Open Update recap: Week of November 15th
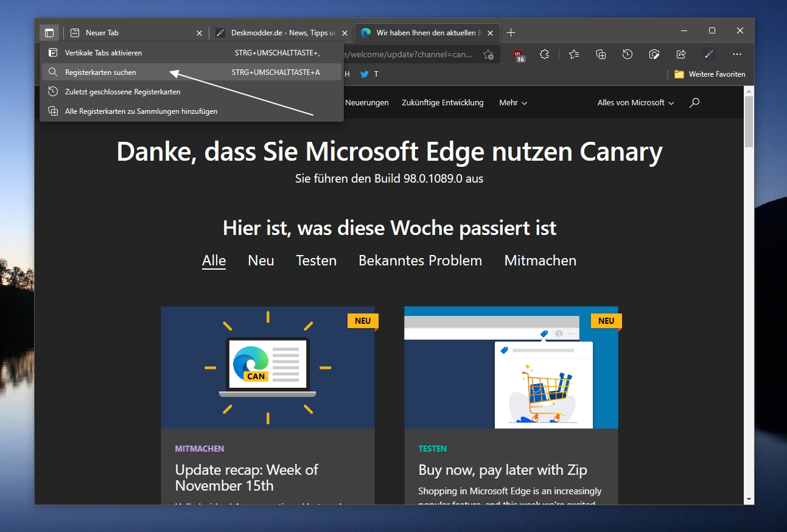This screenshot has width=787, height=532. pyautogui.click(x=247, y=478)
